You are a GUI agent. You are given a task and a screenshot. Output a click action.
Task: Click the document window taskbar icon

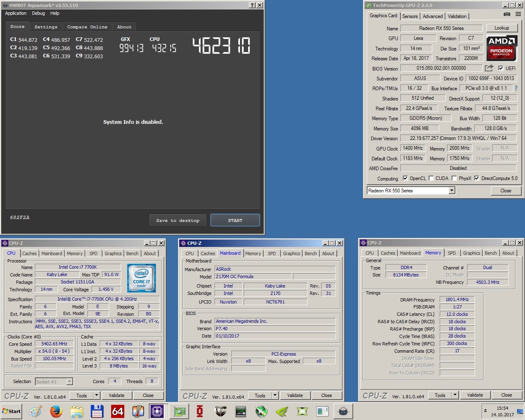click(322, 411)
